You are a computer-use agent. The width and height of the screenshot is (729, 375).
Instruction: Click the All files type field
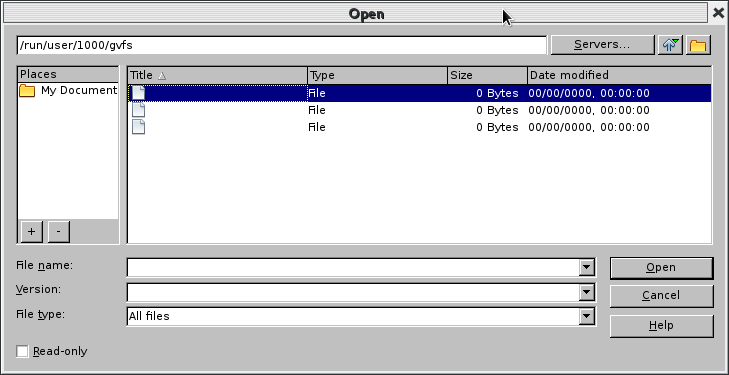(353, 316)
